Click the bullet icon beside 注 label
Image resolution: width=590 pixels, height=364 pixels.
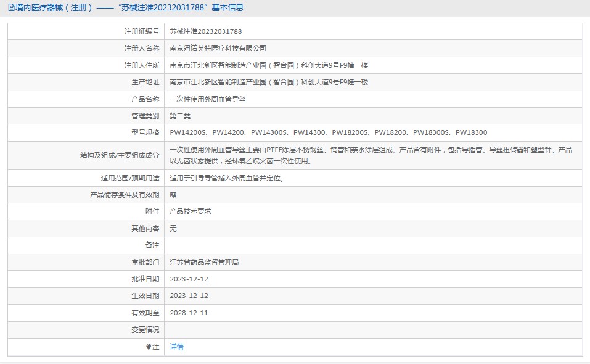149,347
